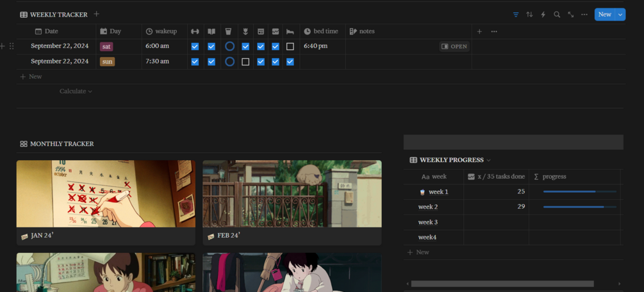Open the week 3 page link

428,222
